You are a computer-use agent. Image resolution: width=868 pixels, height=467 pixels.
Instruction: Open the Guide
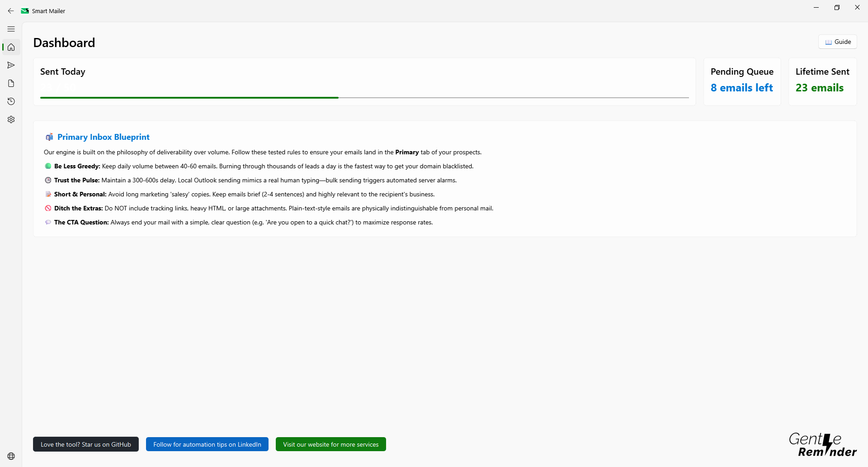point(838,42)
